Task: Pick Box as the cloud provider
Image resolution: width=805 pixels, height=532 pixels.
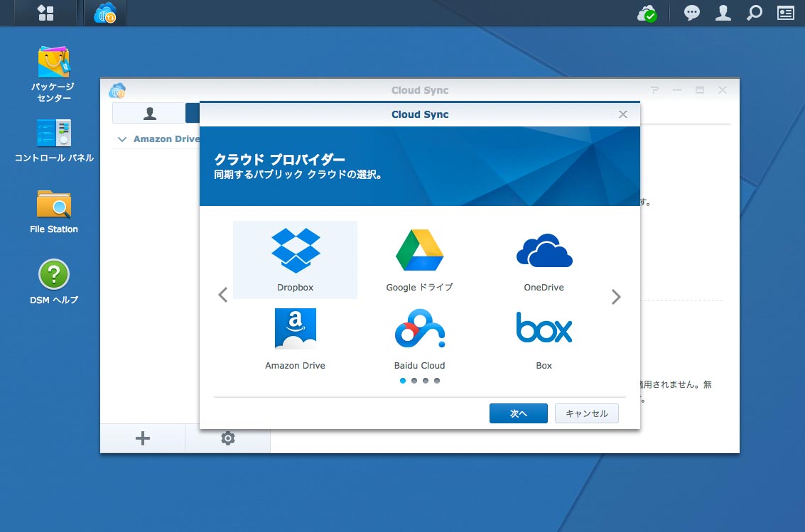Action: pos(544,337)
